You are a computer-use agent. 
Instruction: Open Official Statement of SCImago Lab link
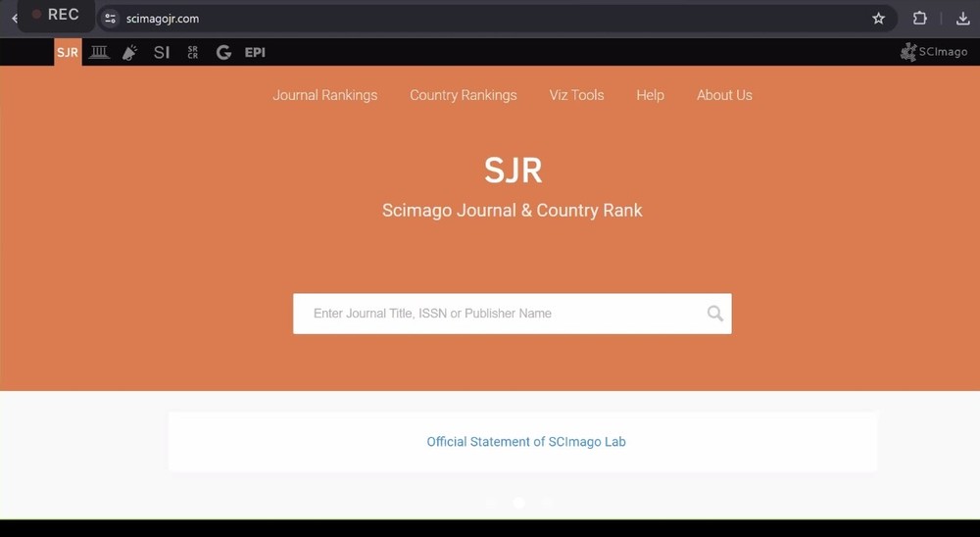[525, 441]
